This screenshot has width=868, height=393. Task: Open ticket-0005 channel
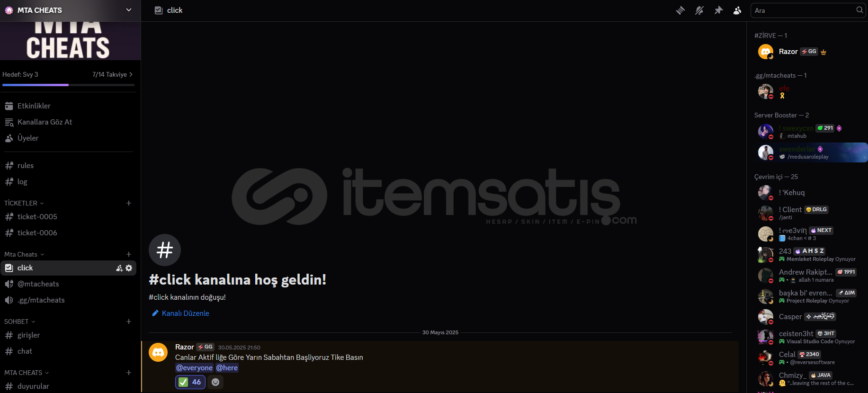point(68,217)
